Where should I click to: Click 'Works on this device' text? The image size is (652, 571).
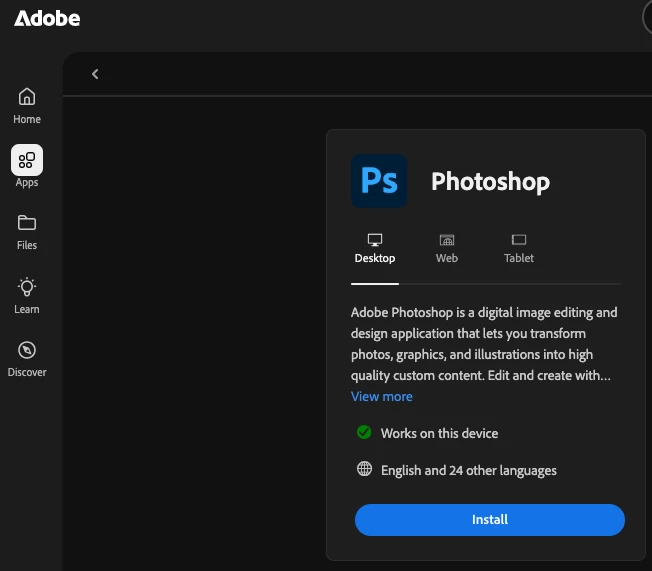coord(440,433)
